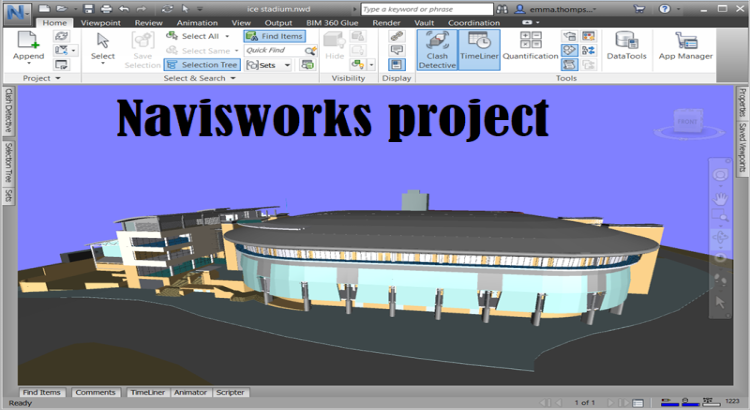Click the Manage Sets icon beside Sets
The width and height of the screenshot is (750, 410).
point(308,65)
